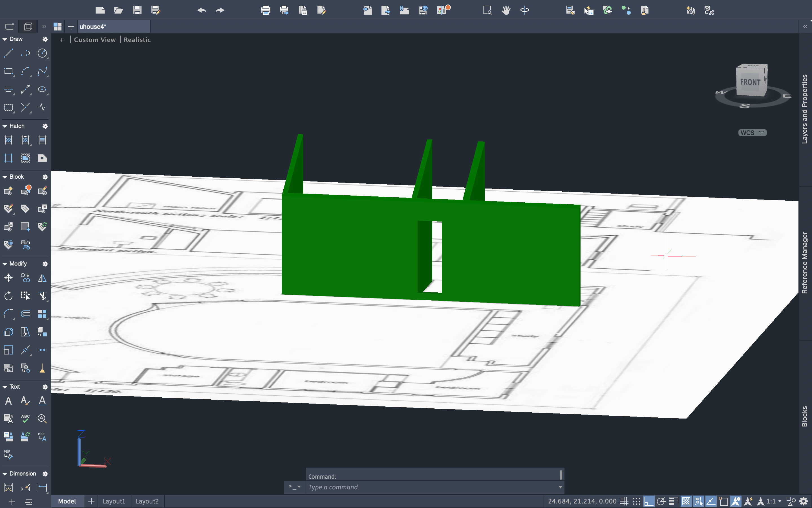
Task: Collapse the Block panel section
Action: coord(5,177)
